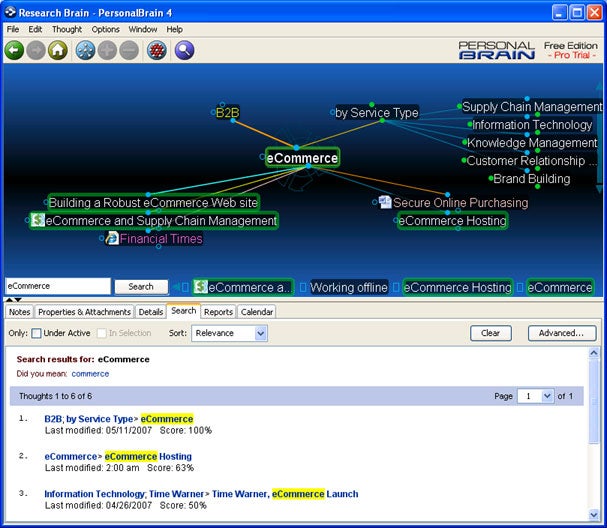
Task: Click the green Back arrow toolbar icon
Action: [14, 50]
